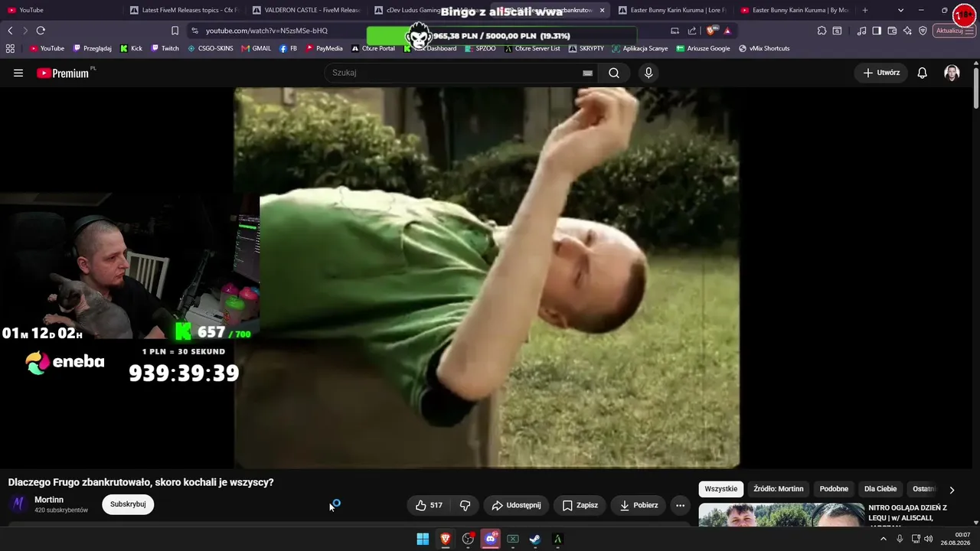Open the Kick bookmark

[x=131, y=48]
